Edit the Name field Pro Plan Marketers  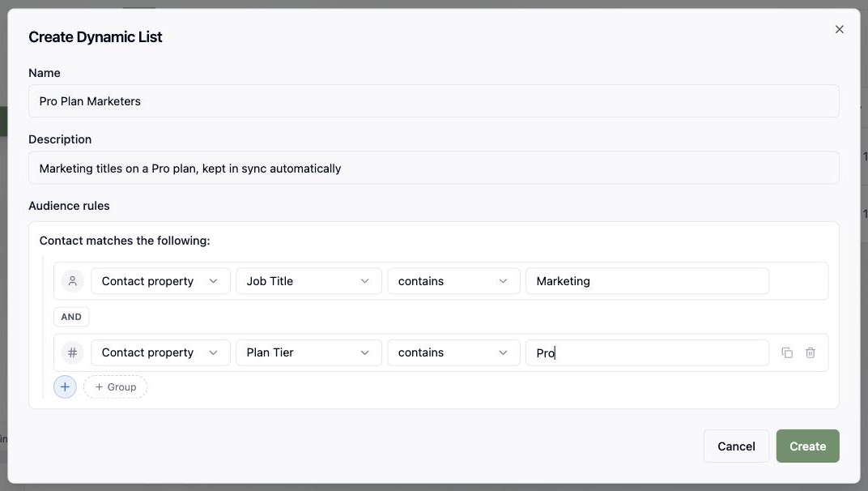[x=433, y=100]
